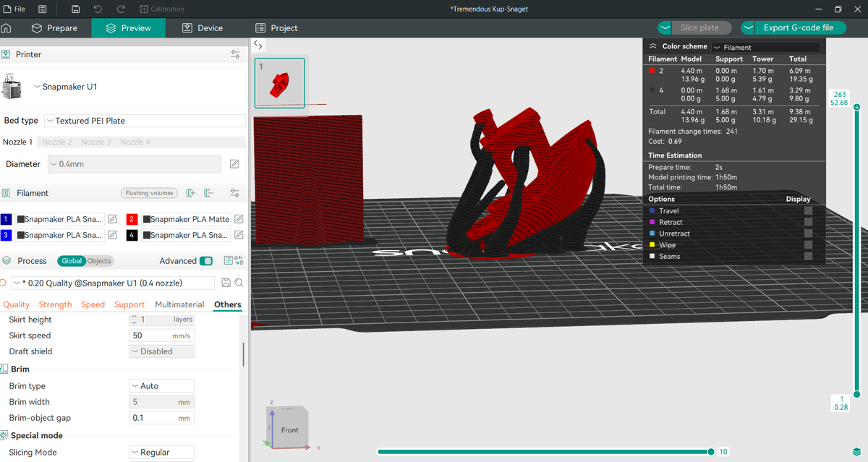Click the magnifier to search process presets
Screen dimensions: 868x462
tap(239, 282)
